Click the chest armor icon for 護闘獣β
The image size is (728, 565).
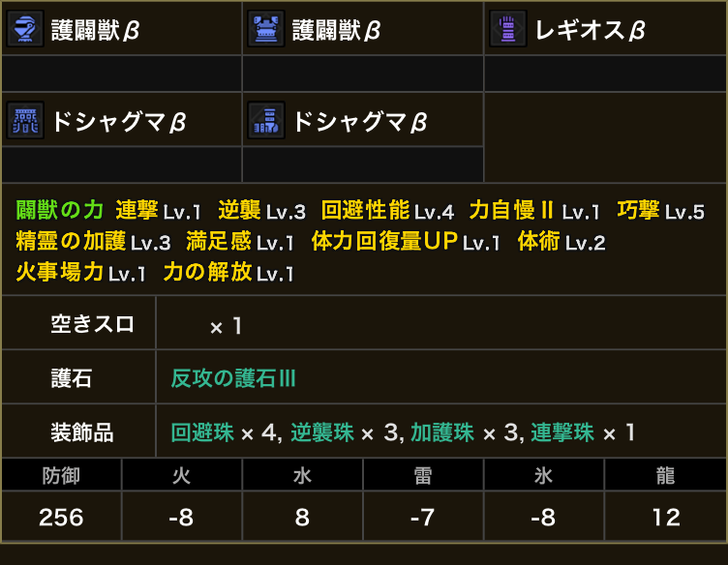coord(266,29)
